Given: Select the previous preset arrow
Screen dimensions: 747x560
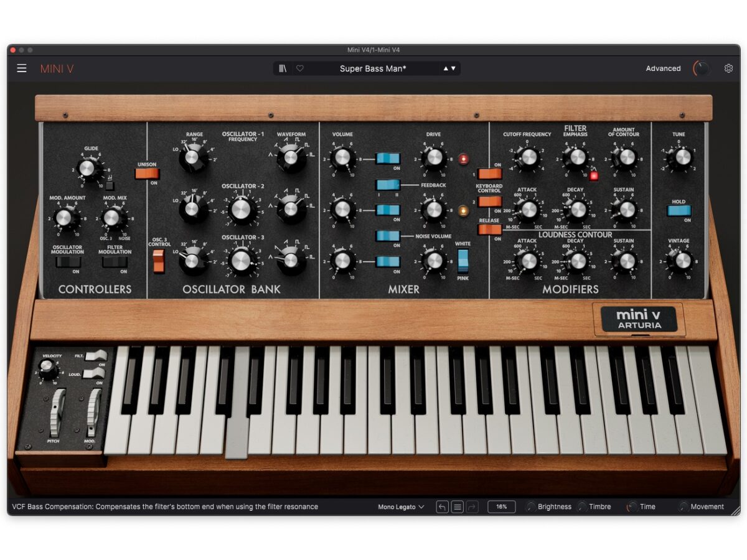Looking at the screenshot, I should 446,68.
